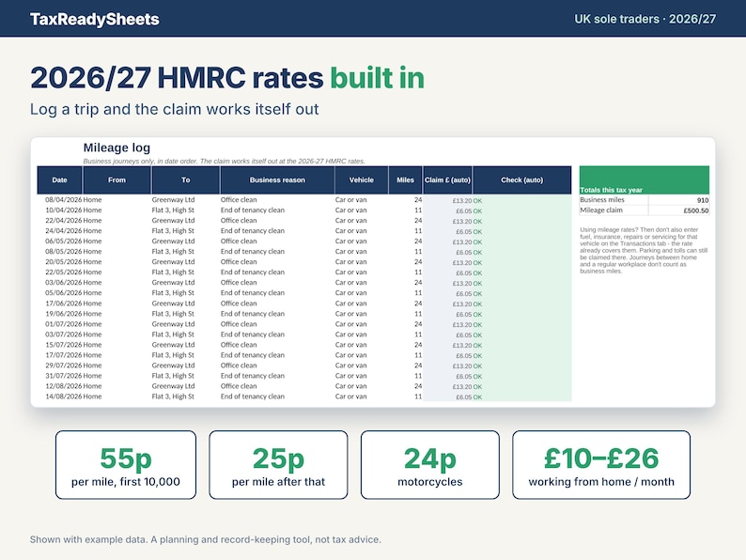
Task: Select the 'Claim £ (auto)' column header
Action: pyautogui.click(x=447, y=179)
